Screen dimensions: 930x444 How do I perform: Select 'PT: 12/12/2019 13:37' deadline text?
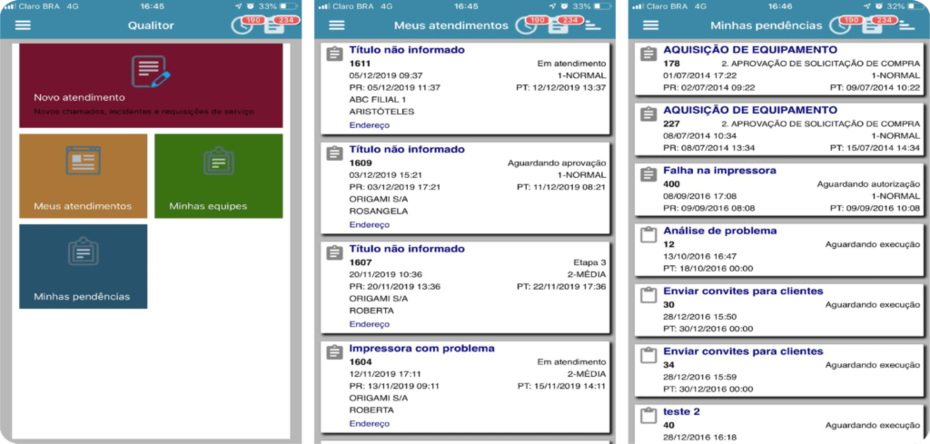tap(561, 88)
